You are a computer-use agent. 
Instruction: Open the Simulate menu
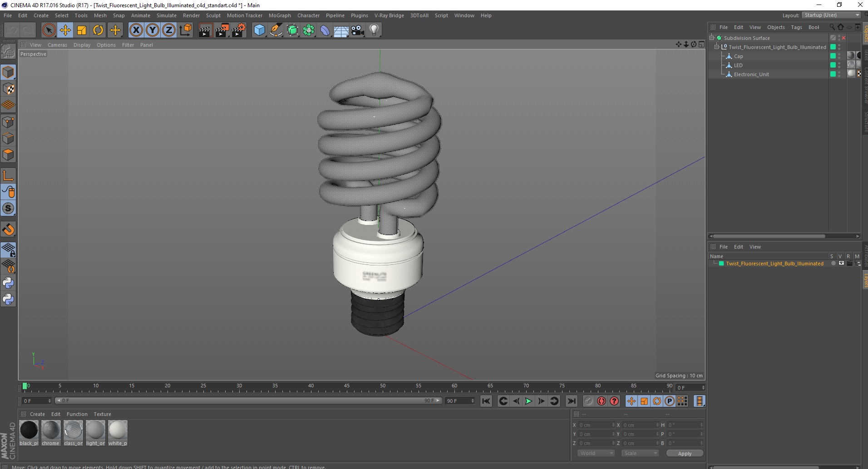167,15
